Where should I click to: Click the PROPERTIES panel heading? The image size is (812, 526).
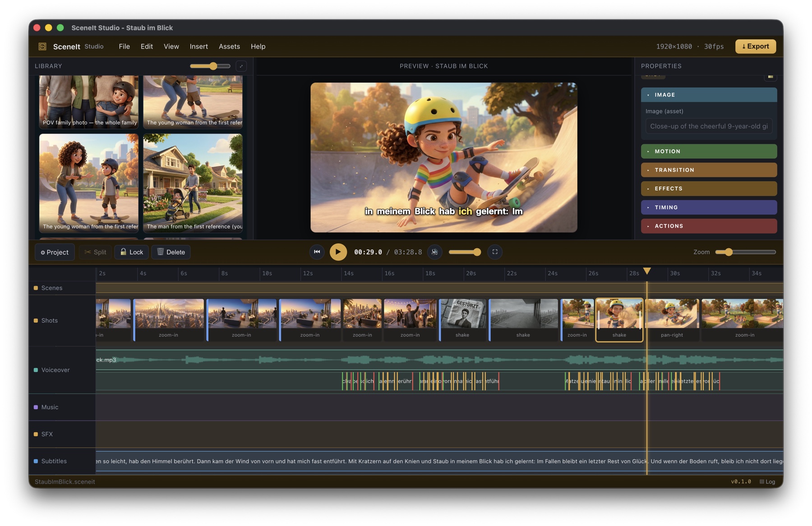point(661,66)
